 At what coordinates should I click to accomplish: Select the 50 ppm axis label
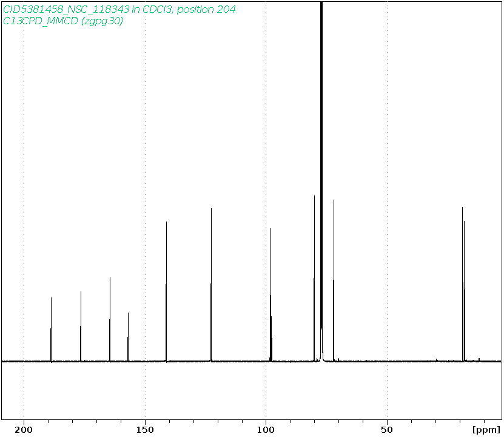387,430
